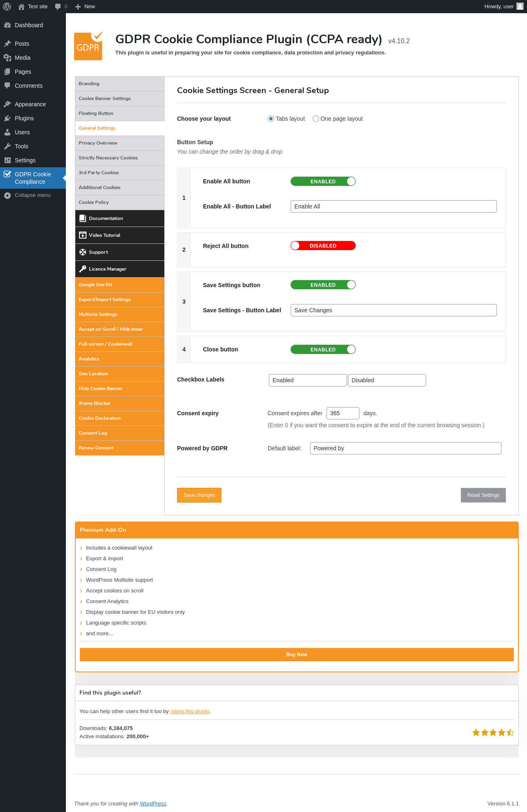
Task: Click the Users person icon
Action: tap(7, 132)
